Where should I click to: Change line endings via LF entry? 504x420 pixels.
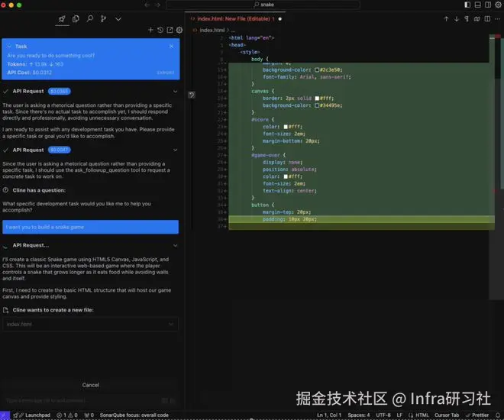[399, 415]
